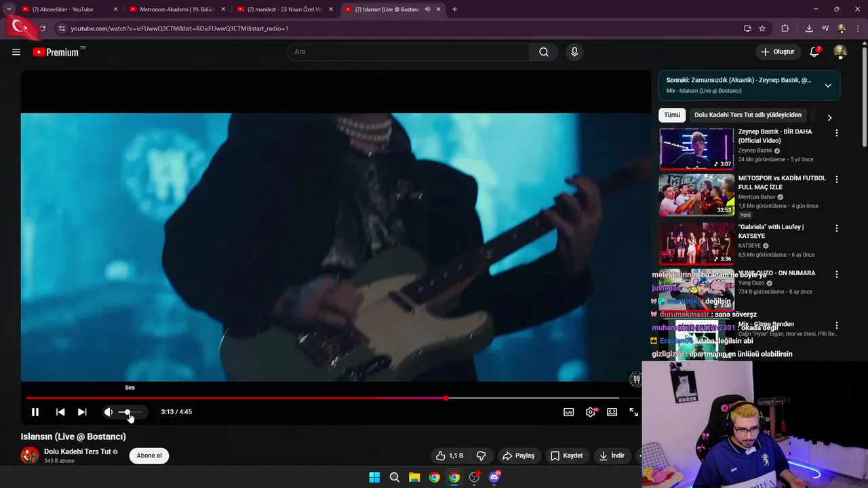868x488 pixels.
Task: Like the video with thumbs up
Action: (449, 455)
